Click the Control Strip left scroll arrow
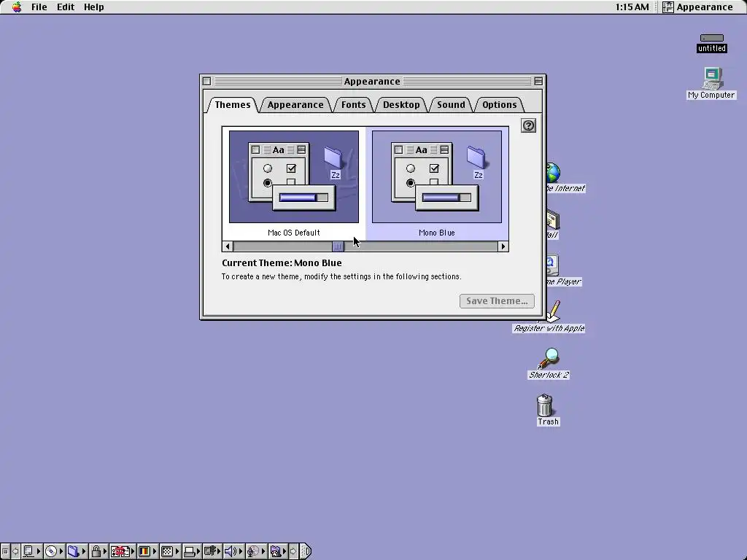 (15, 551)
